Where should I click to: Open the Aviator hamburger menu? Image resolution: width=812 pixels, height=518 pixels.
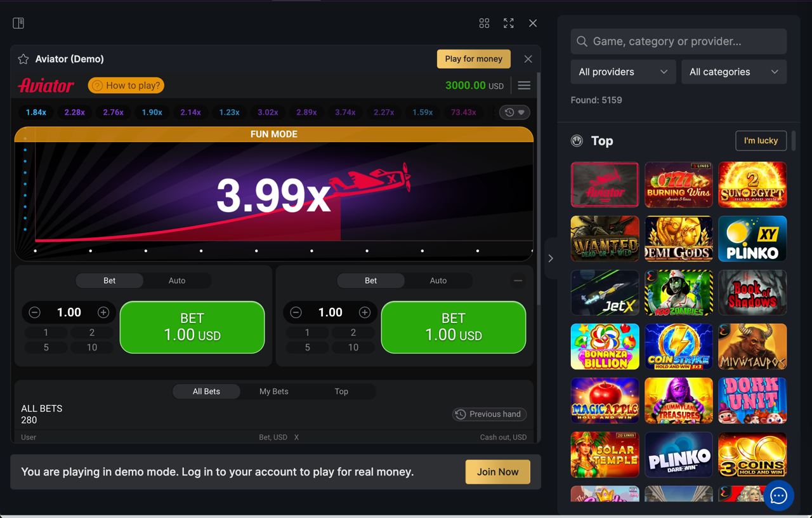[x=524, y=85]
